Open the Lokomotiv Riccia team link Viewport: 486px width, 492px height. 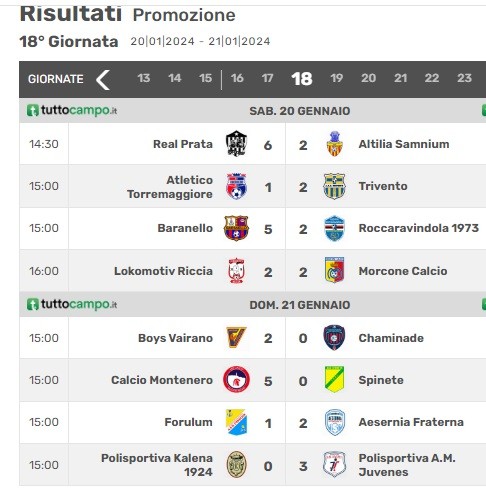163,271
